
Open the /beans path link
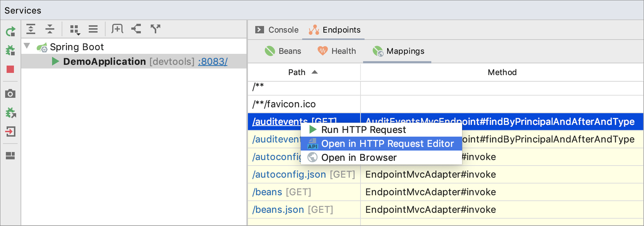coord(267,192)
